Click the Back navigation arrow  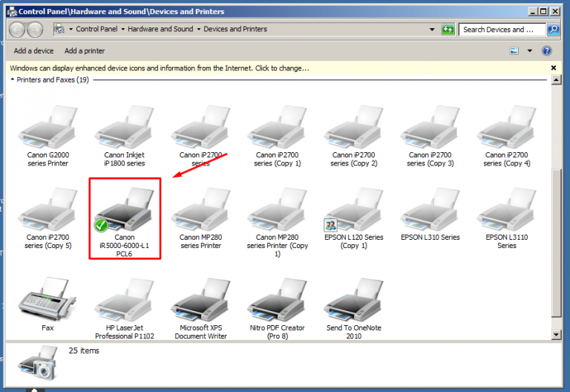click(17, 30)
